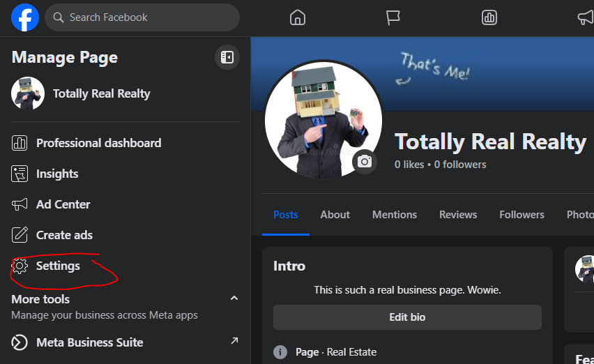Open Ad Center

(x=63, y=204)
